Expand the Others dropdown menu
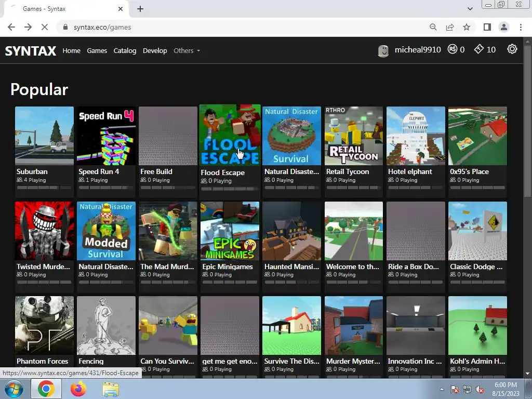This screenshot has width=532, height=399. pos(187,50)
